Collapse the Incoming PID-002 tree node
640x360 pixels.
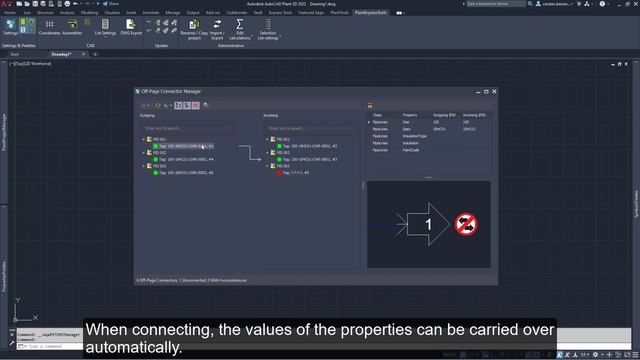267,153
